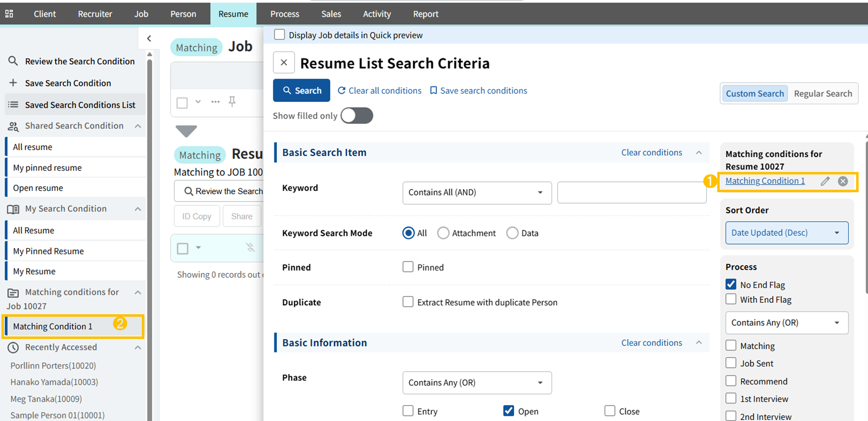Remove Matching Condition 1 with the X icon
This screenshot has height=421, width=868.
tap(843, 181)
